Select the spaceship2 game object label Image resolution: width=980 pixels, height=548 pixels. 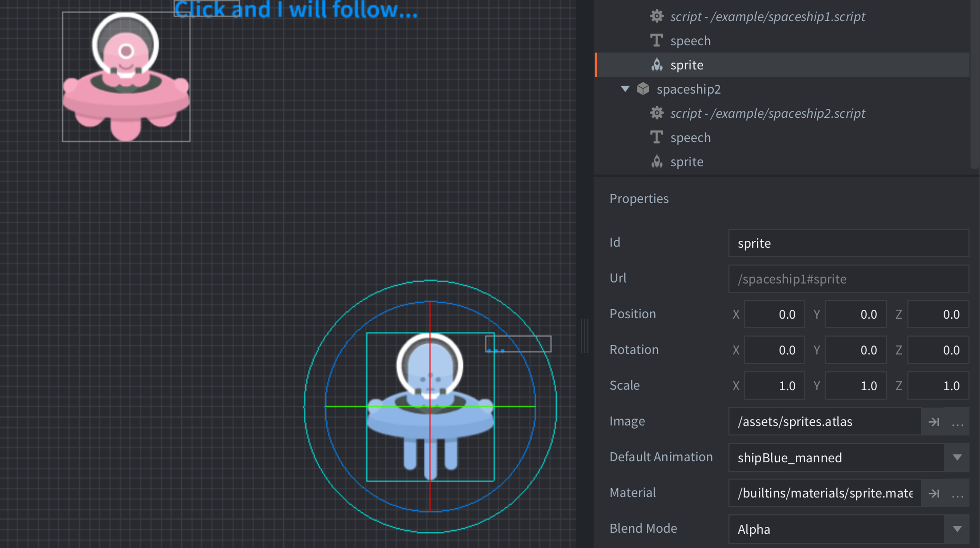pyautogui.click(x=688, y=89)
